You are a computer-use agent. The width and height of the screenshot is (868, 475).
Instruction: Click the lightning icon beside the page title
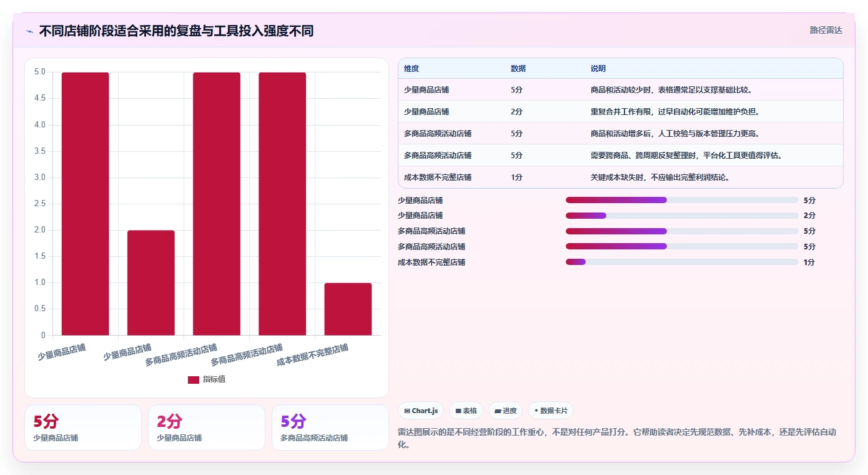pos(29,31)
